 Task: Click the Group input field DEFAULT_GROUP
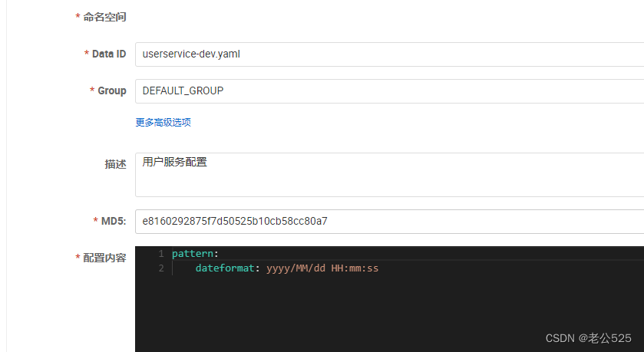[x=389, y=91]
